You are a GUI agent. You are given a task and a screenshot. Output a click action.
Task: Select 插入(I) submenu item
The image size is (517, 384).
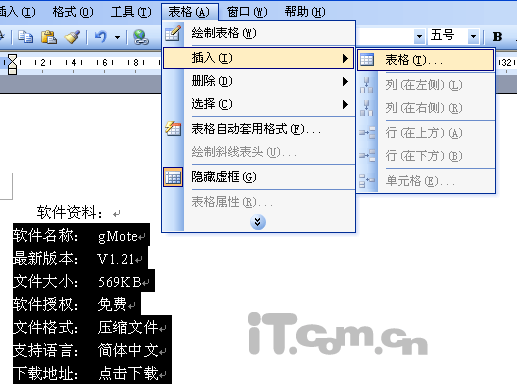coord(258,58)
